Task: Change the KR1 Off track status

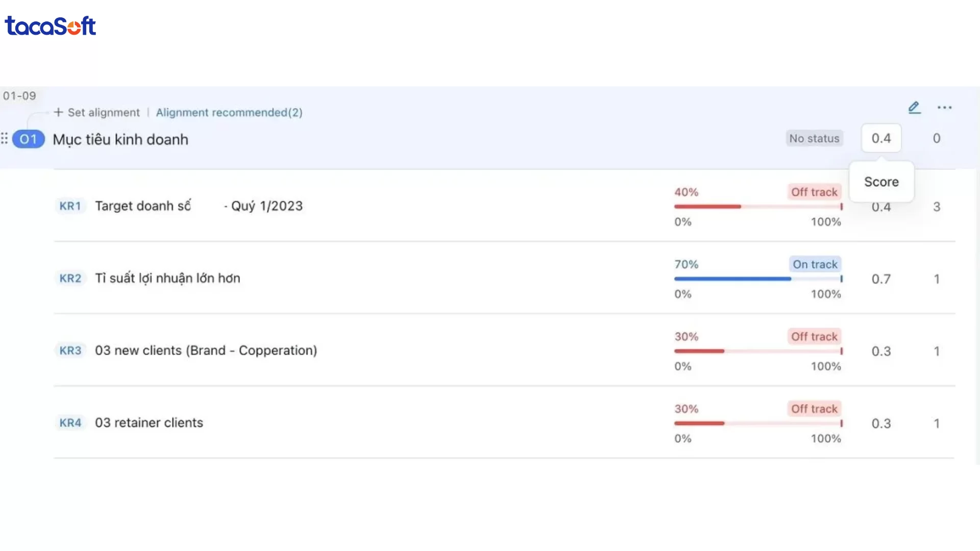Action: 814,192
